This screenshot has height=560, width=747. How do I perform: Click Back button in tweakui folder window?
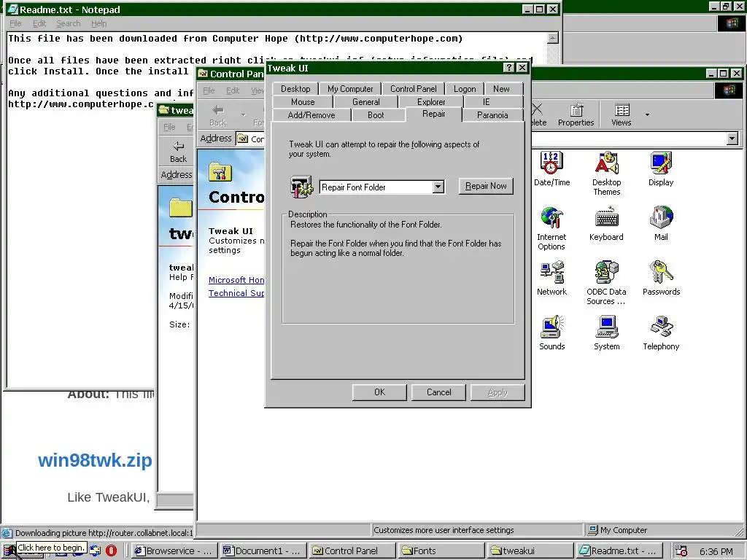(178, 152)
